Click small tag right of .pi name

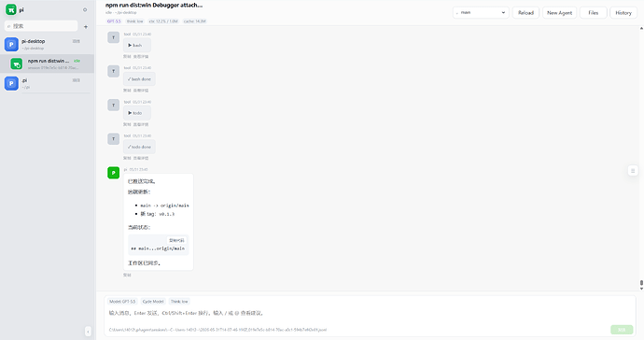pyautogui.click(x=76, y=80)
